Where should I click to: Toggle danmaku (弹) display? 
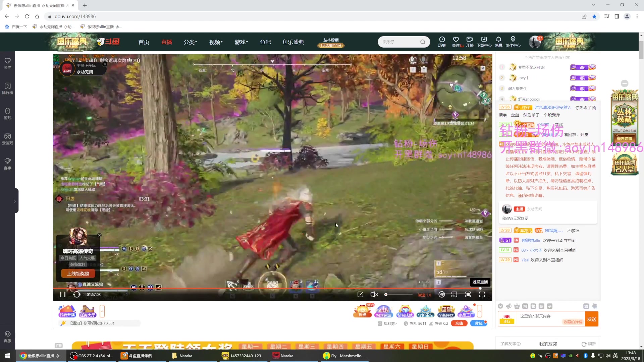[x=442, y=294]
